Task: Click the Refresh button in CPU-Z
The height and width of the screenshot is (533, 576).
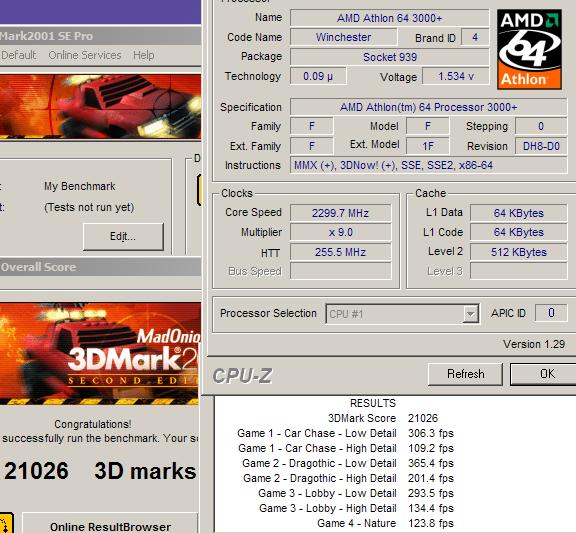Action: (x=465, y=374)
